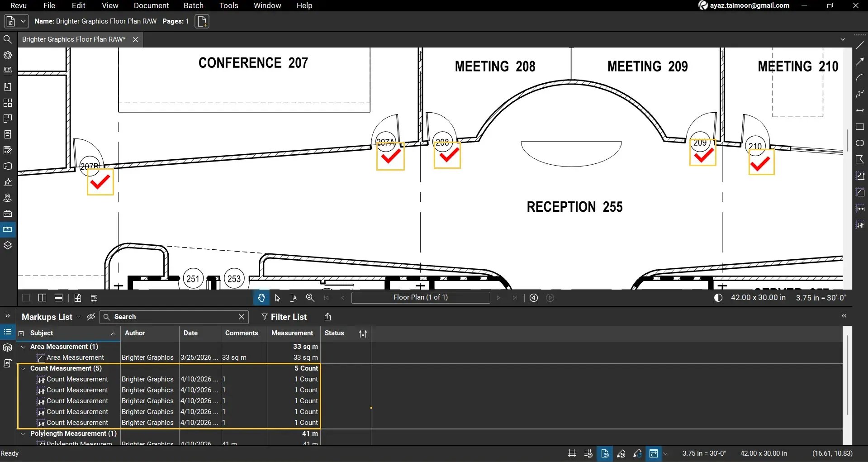The height and width of the screenshot is (462, 868).
Task: Select the Ellipse tool in the right toolbar
Action: pyautogui.click(x=860, y=143)
